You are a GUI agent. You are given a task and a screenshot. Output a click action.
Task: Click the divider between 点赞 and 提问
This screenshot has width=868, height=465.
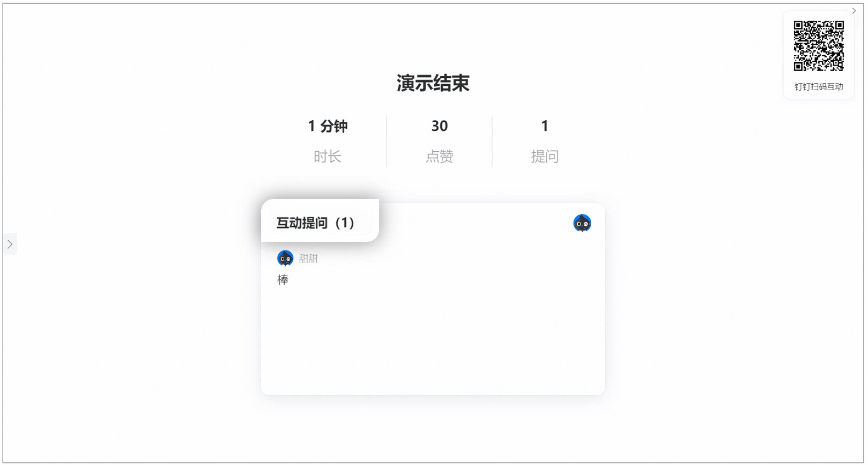[x=492, y=142]
